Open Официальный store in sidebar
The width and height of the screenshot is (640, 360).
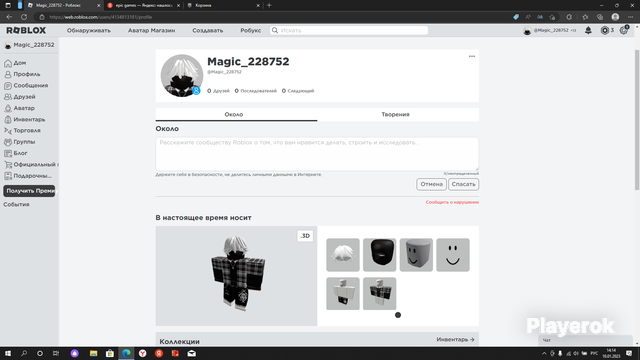[31, 164]
